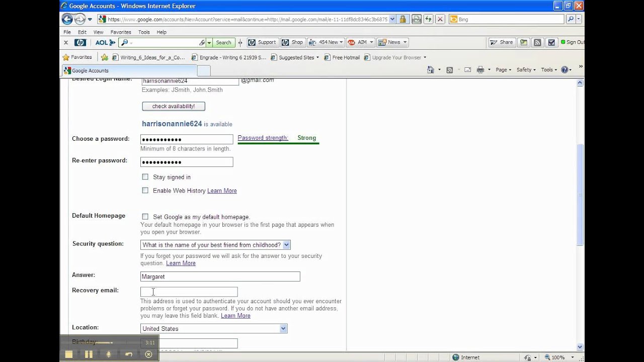Open Learn More link beside Web History
Screen dimensions: 644x362
click(x=222, y=191)
